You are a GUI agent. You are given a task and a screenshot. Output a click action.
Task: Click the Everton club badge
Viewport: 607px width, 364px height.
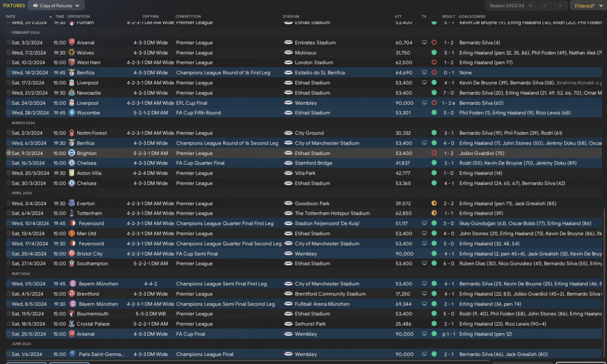click(x=72, y=204)
